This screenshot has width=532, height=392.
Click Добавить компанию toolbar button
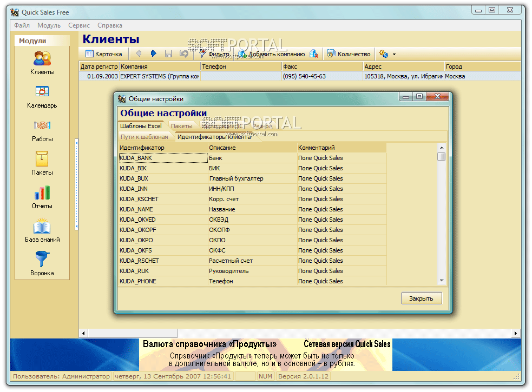[x=272, y=54]
